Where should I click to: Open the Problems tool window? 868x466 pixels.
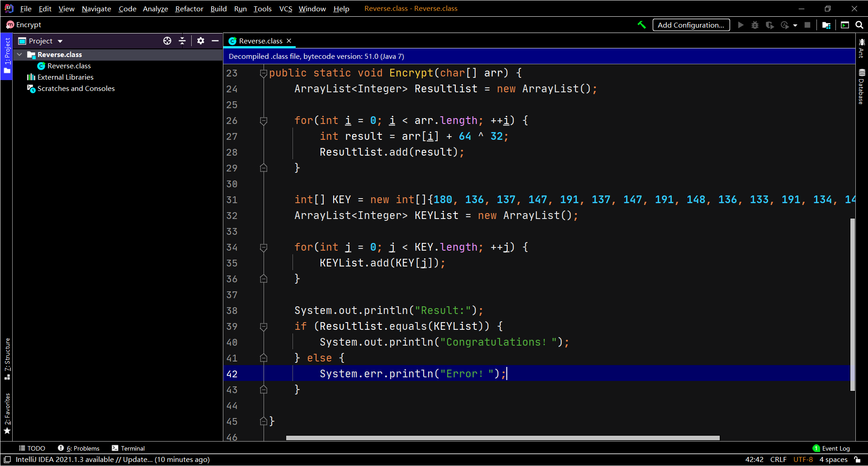coord(79,448)
